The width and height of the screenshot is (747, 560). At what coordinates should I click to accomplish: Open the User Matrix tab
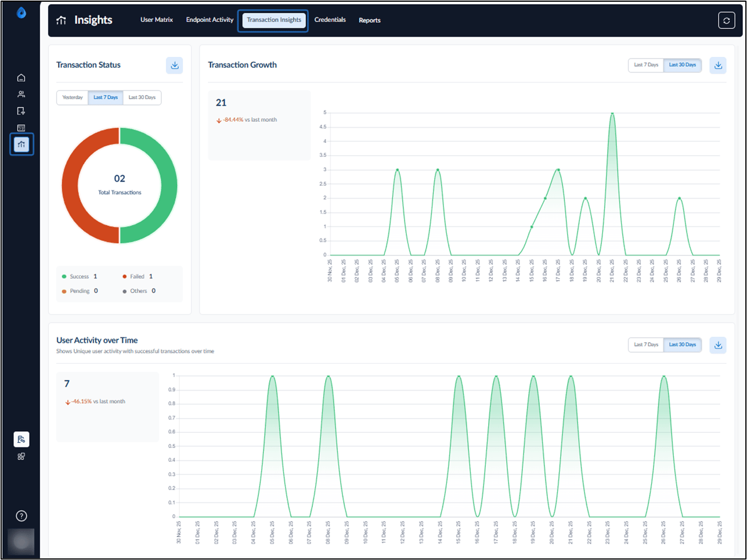(x=157, y=20)
